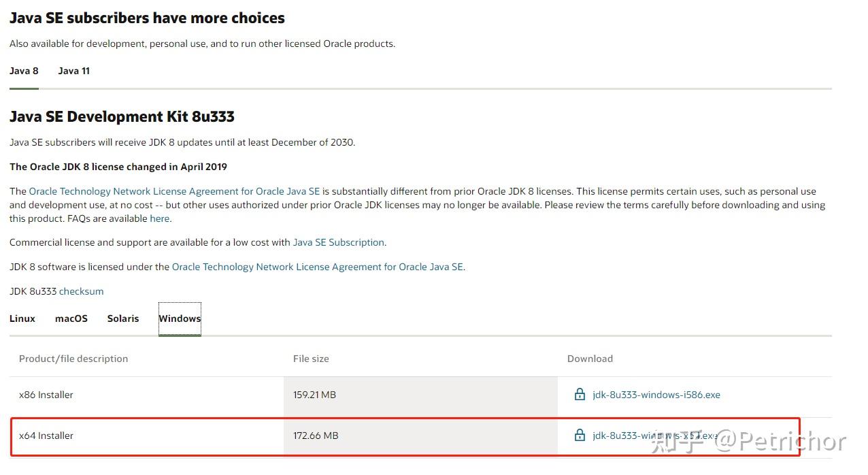Switch to the Java 8 tab

24,71
